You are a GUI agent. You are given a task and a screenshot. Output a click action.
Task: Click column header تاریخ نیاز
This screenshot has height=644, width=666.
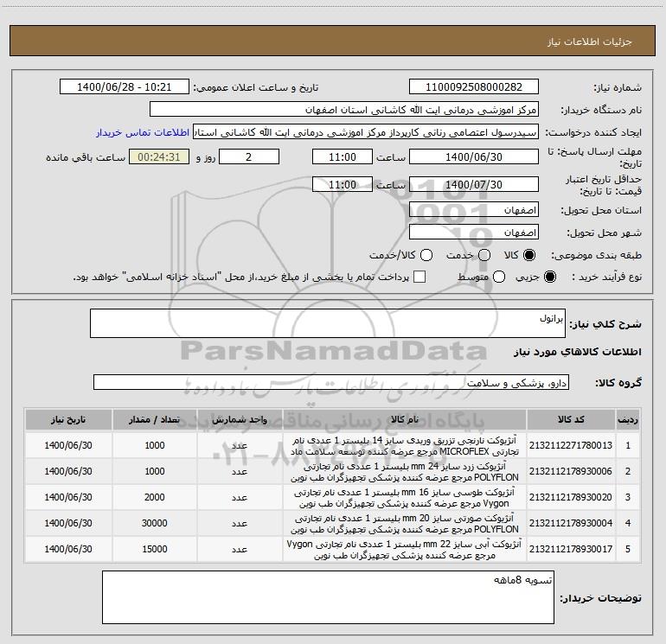tap(68, 419)
